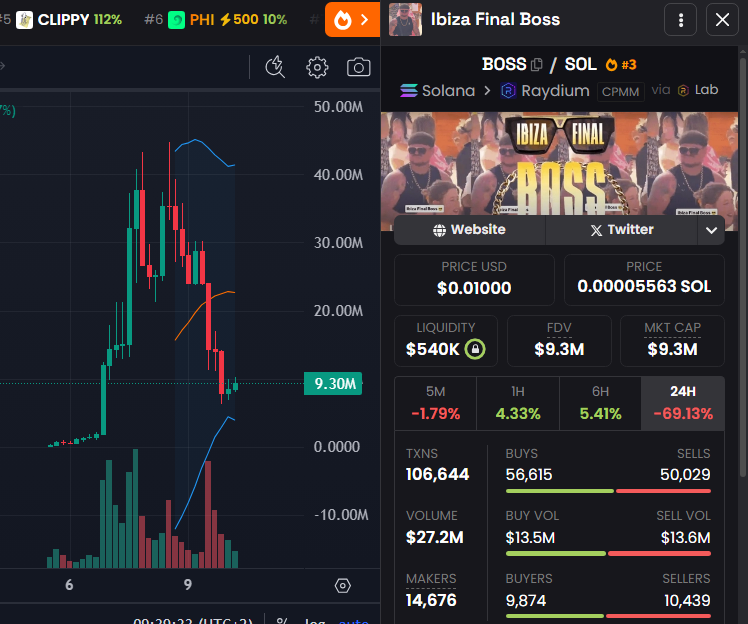The width and height of the screenshot is (748, 624).
Task: Click the SELLS count 50,029
Action: pos(685,475)
